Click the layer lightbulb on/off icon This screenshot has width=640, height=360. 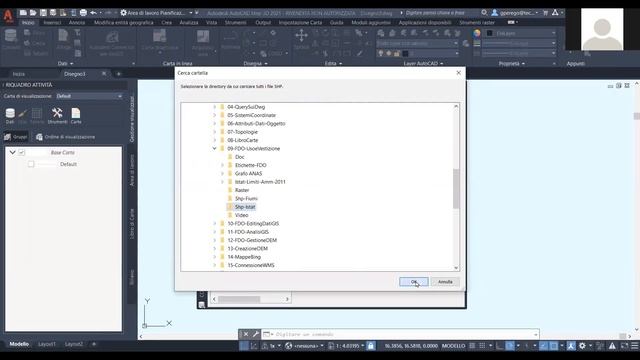(381, 53)
